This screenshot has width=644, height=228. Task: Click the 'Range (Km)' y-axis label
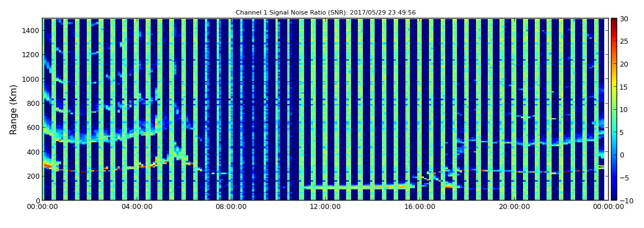pyautogui.click(x=13, y=110)
